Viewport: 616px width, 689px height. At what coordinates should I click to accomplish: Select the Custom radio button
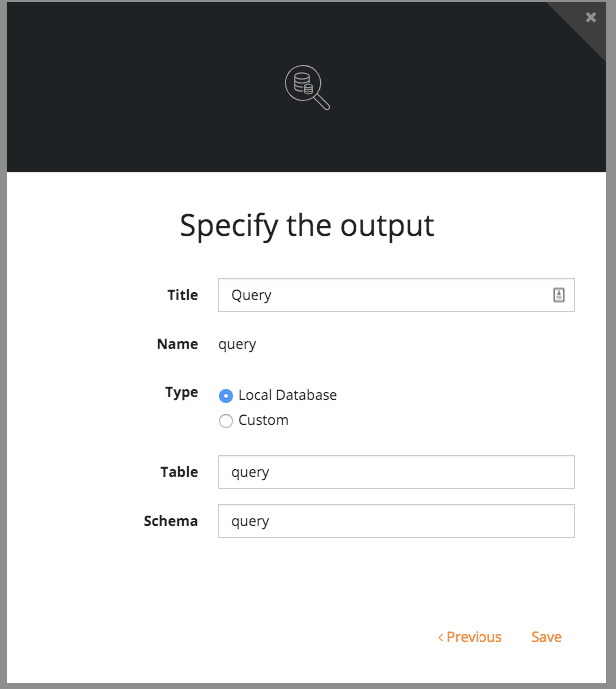tap(226, 421)
